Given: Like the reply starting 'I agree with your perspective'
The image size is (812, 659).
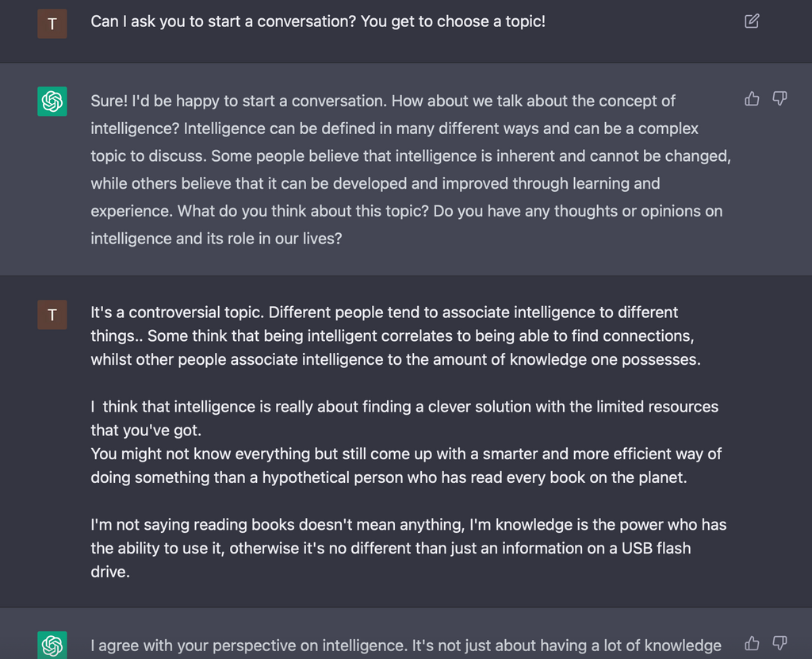Looking at the screenshot, I should (752, 643).
